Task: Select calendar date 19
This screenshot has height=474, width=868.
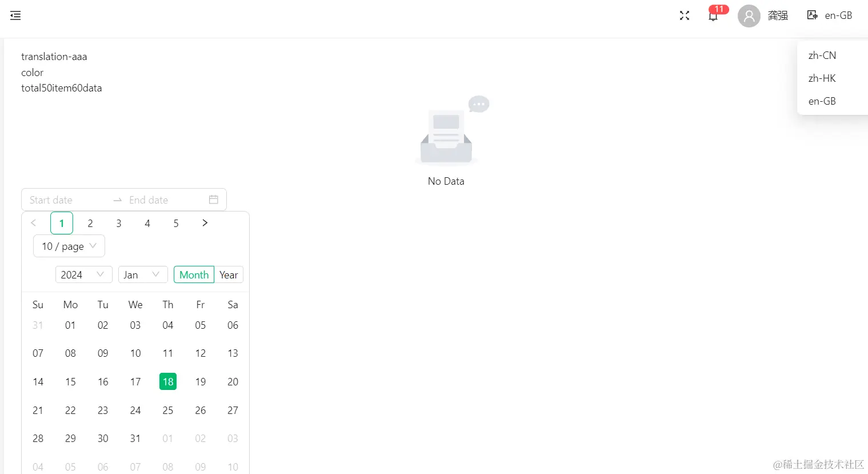Action: pyautogui.click(x=201, y=381)
